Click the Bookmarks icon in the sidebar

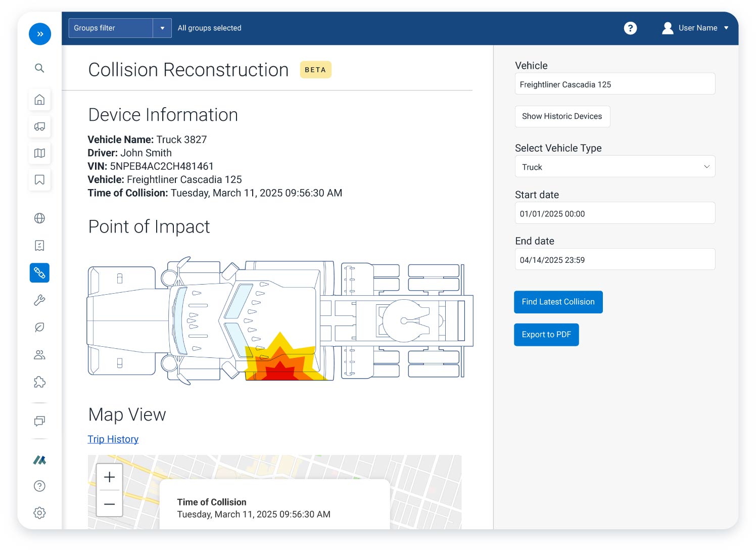tap(39, 180)
